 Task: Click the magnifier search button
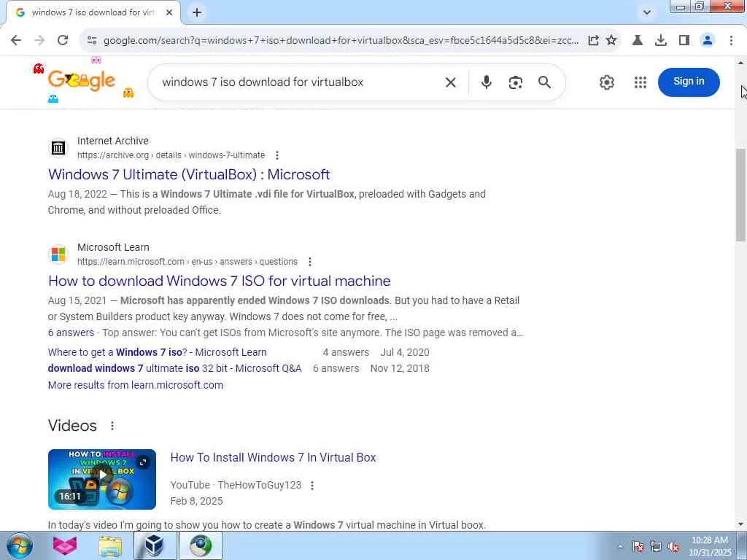pyautogui.click(x=544, y=82)
